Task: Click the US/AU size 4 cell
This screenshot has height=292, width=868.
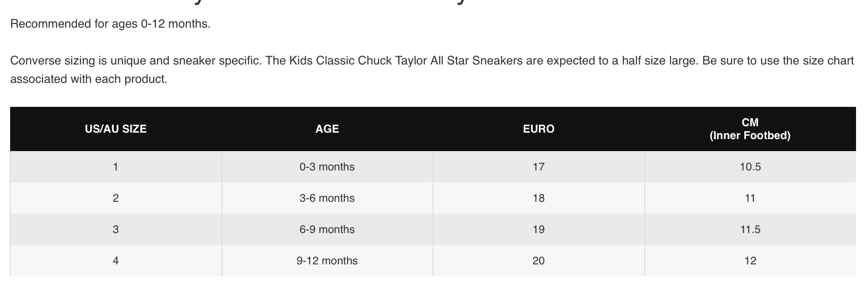Action: [116, 261]
